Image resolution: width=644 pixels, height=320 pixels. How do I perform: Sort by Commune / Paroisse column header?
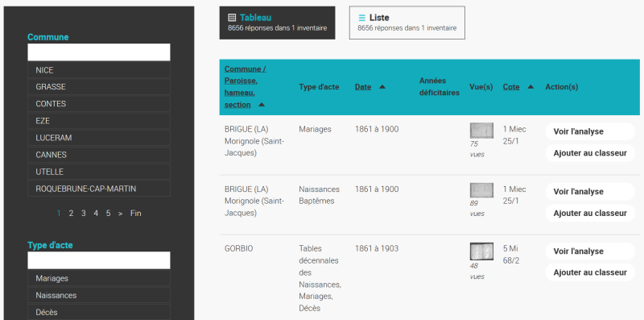[245, 87]
